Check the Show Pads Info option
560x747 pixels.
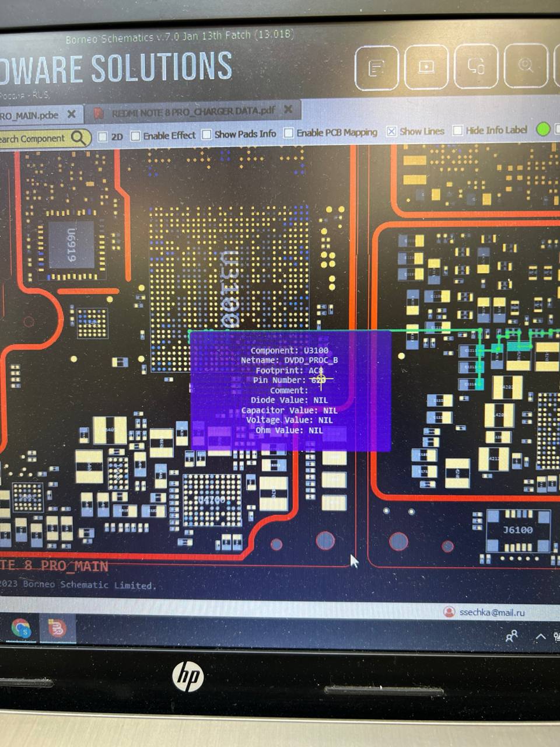click(206, 134)
